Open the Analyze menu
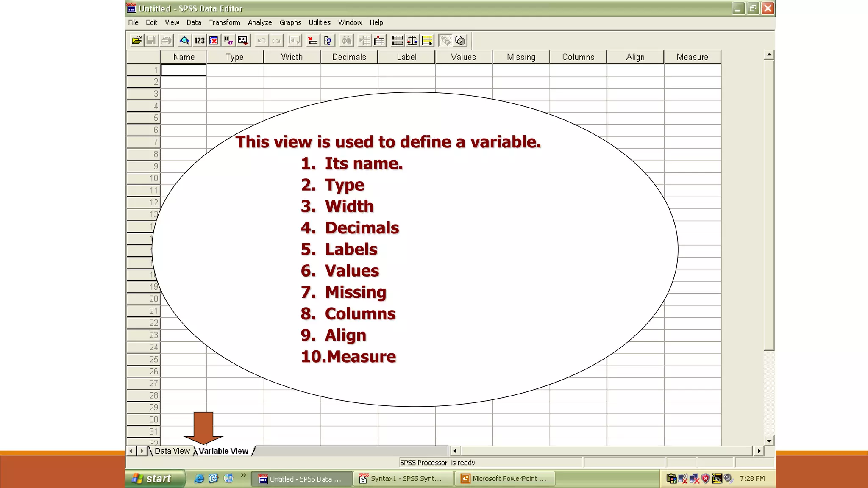Image resolution: width=868 pixels, height=488 pixels. click(260, 22)
